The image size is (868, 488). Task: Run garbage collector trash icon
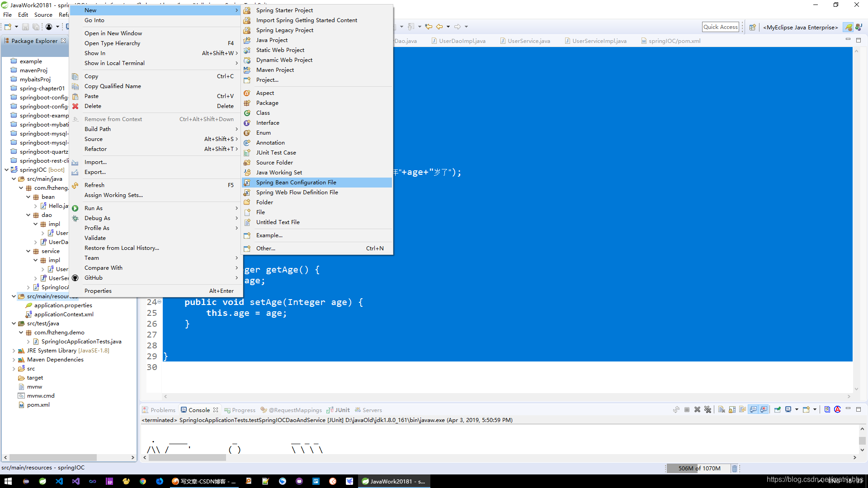pyautogui.click(x=735, y=469)
